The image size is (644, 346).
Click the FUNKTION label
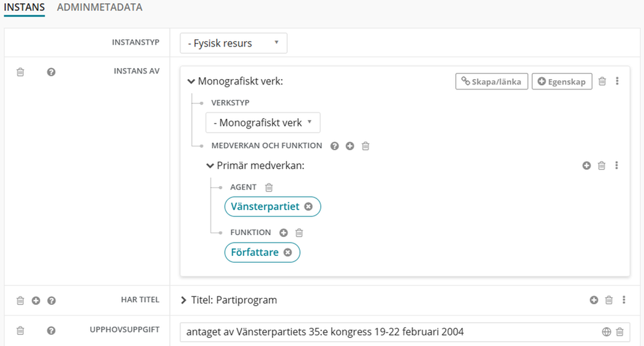pos(250,233)
